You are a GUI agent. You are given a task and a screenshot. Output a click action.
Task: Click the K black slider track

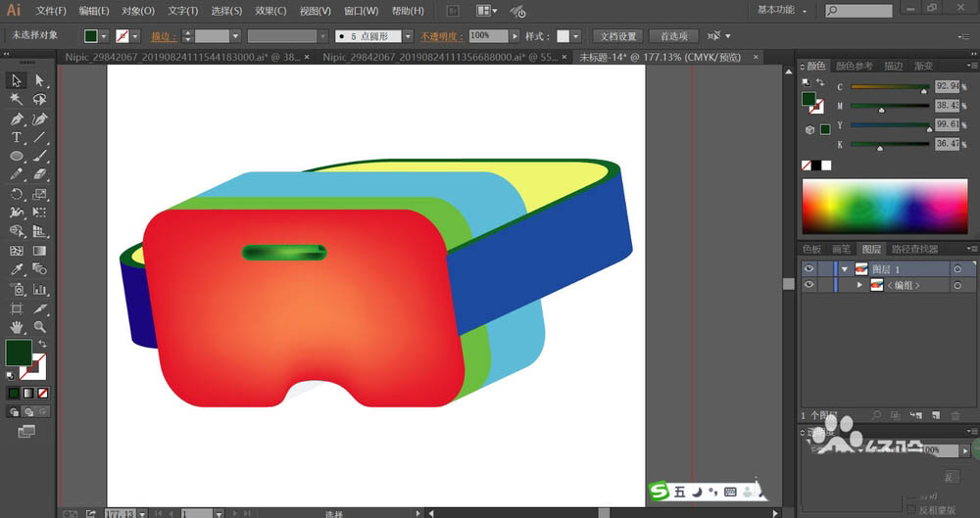pos(890,144)
